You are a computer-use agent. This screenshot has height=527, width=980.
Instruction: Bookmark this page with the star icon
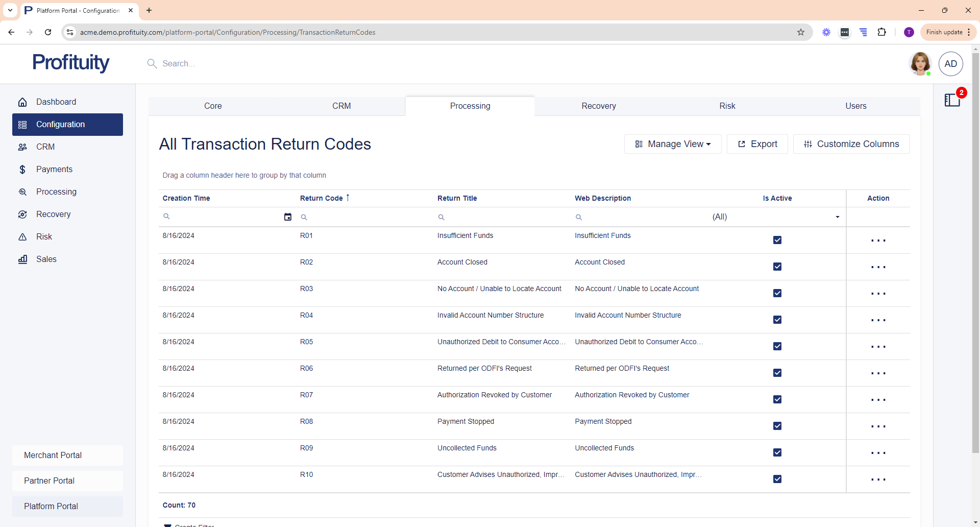[x=801, y=32]
